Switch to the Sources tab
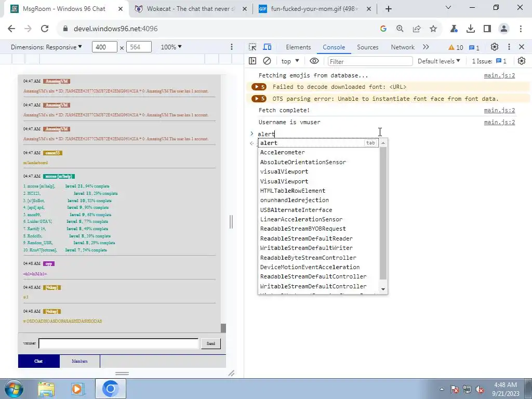 click(367, 47)
